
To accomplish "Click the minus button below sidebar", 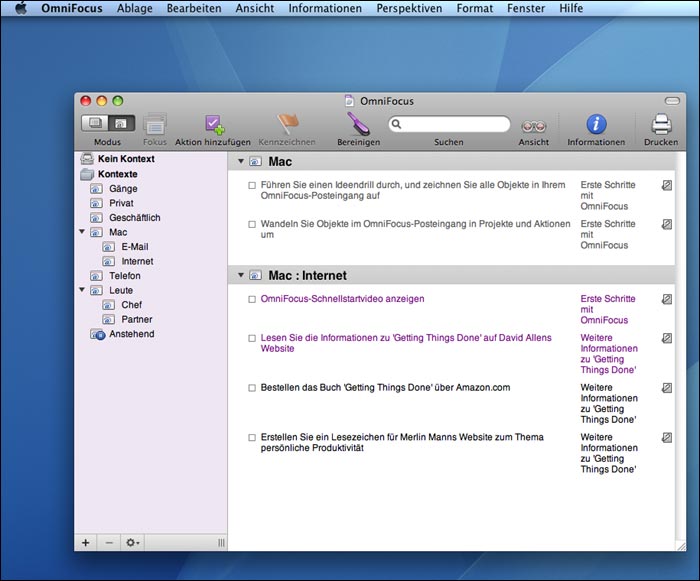I will (x=109, y=542).
